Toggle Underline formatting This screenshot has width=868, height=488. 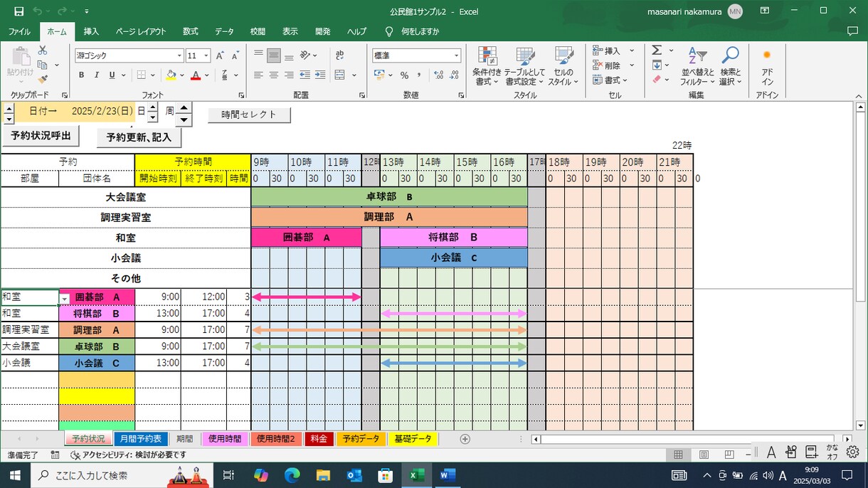112,75
